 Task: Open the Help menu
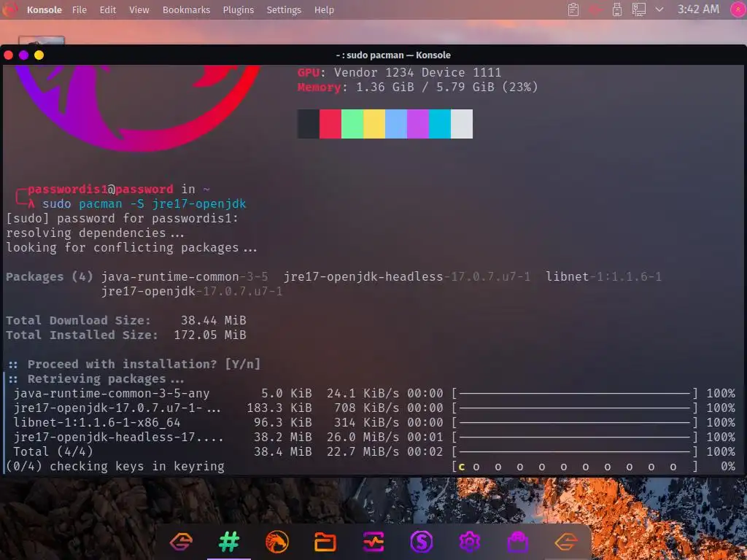(x=324, y=9)
